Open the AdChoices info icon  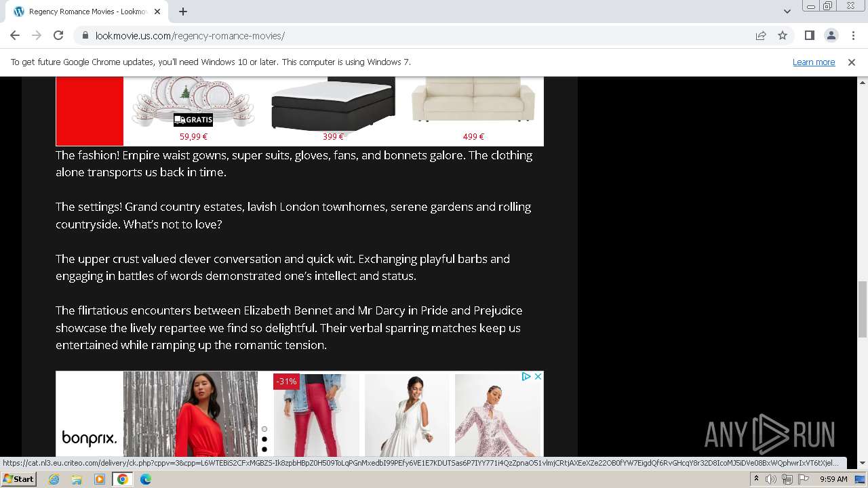click(526, 377)
